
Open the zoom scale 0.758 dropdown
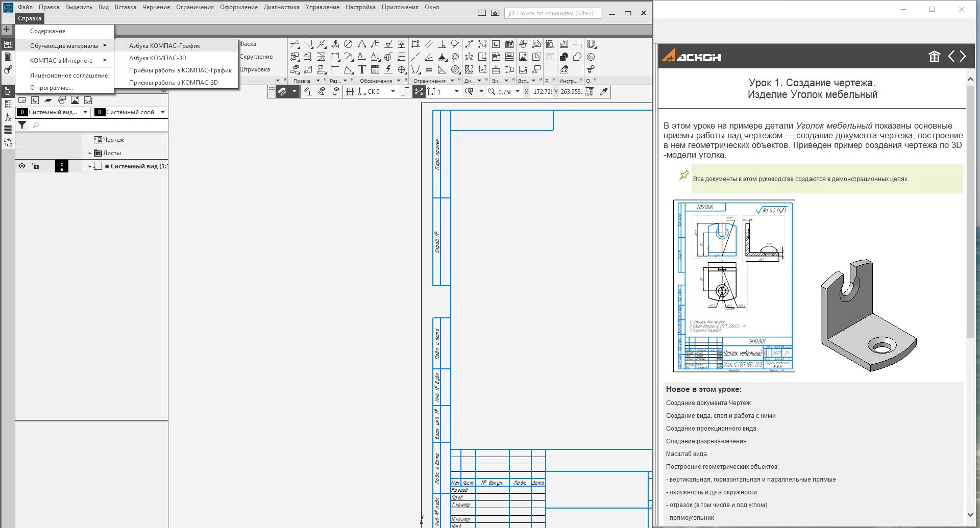pyautogui.click(x=518, y=92)
